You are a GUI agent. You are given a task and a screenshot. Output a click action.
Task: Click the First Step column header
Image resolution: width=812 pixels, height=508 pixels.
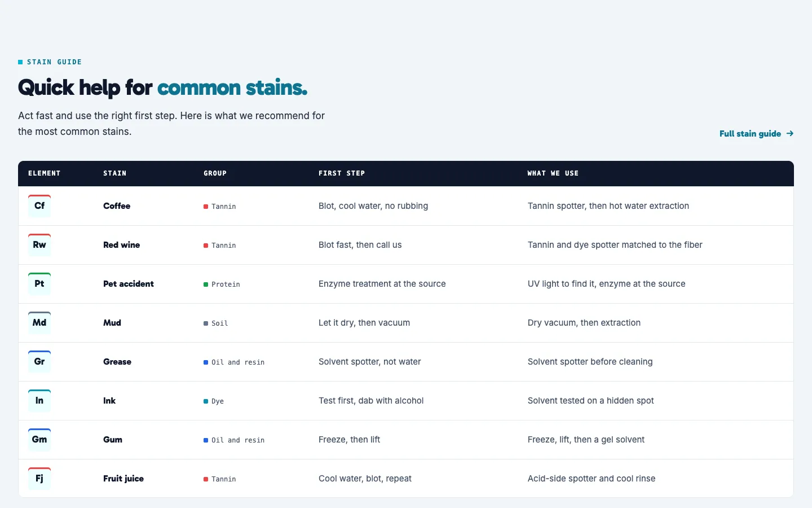pyautogui.click(x=342, y=173)
